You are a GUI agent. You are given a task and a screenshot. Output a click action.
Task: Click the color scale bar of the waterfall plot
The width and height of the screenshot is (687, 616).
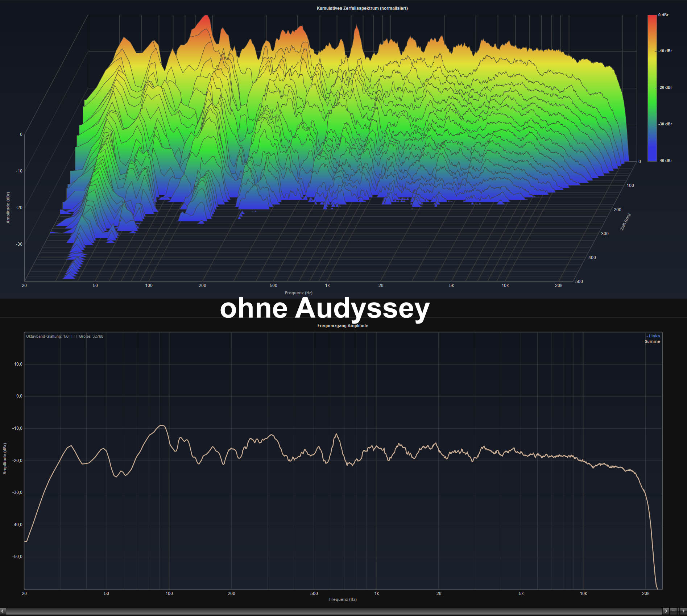(652, 88)
